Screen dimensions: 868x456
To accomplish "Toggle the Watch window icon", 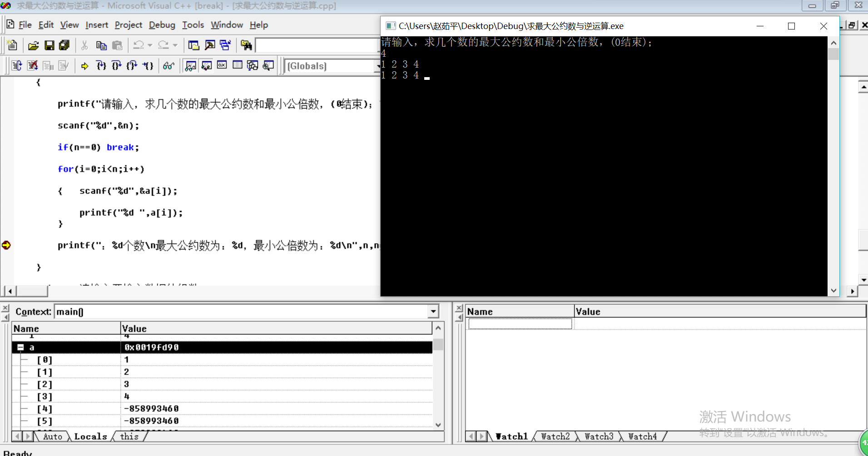I will click(x=191, y=66).
